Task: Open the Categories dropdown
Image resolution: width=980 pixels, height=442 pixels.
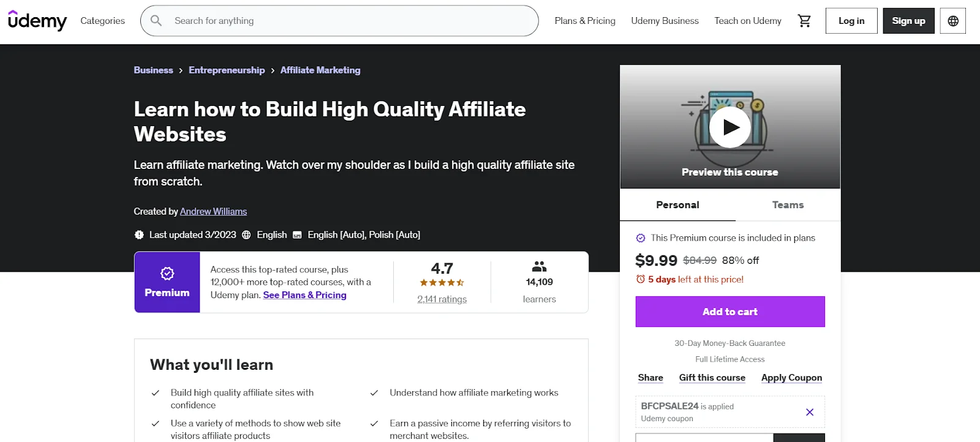Action: coord(102,20)
